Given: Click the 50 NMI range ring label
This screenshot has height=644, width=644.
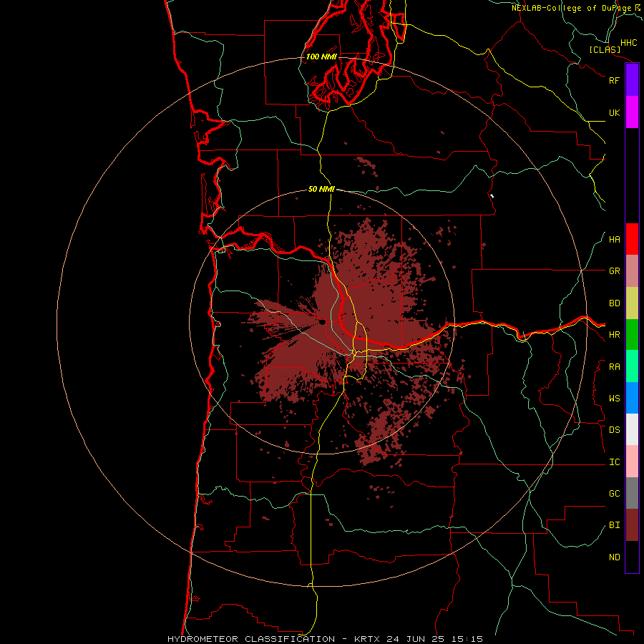Looking at the screenshot, I should [x=321, y=189].
